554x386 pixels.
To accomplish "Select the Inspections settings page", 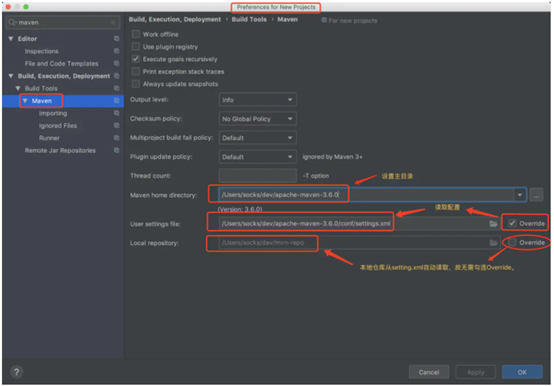I will (x=42, y=51).
